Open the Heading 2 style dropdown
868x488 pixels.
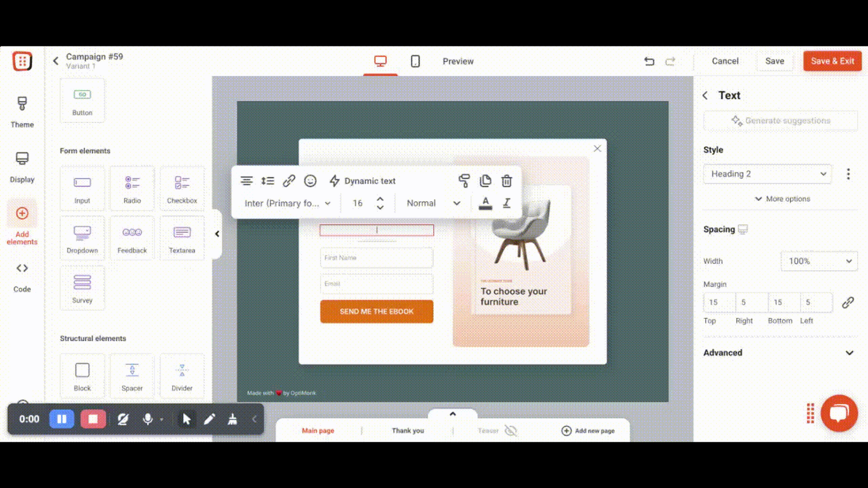coord(767,174)
